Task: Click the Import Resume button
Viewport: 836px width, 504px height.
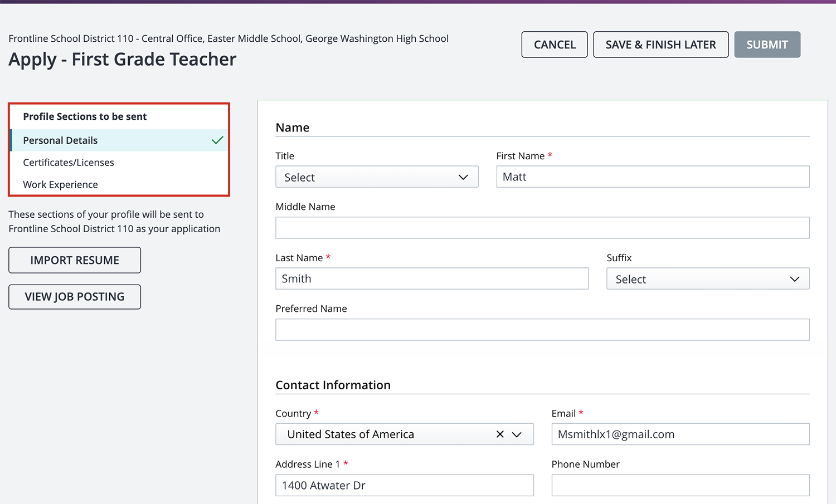Action: click(x=75, y=260)
